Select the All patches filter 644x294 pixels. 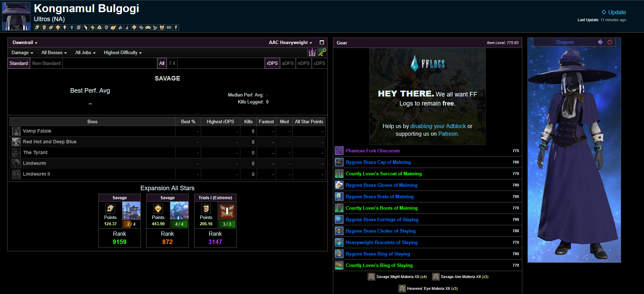pyautogui.click(x=162, y=63)
